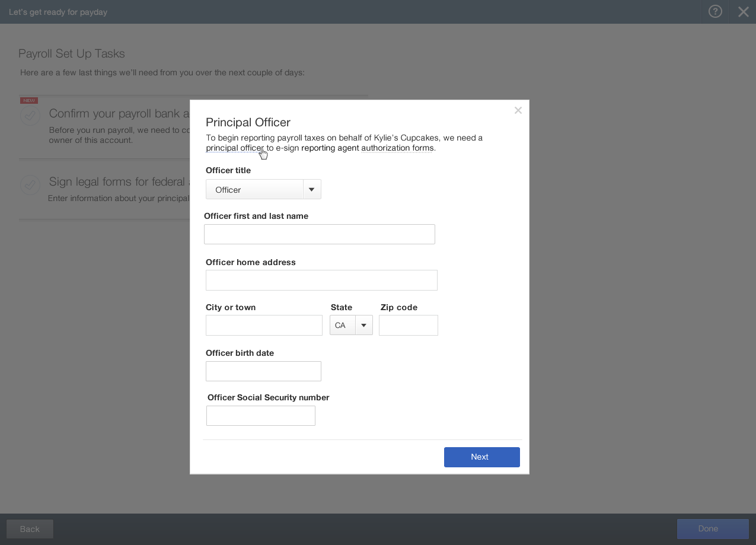Click the Officer Social Security number field
Screen dimensions: 756x545
click(x=261, y=416)
